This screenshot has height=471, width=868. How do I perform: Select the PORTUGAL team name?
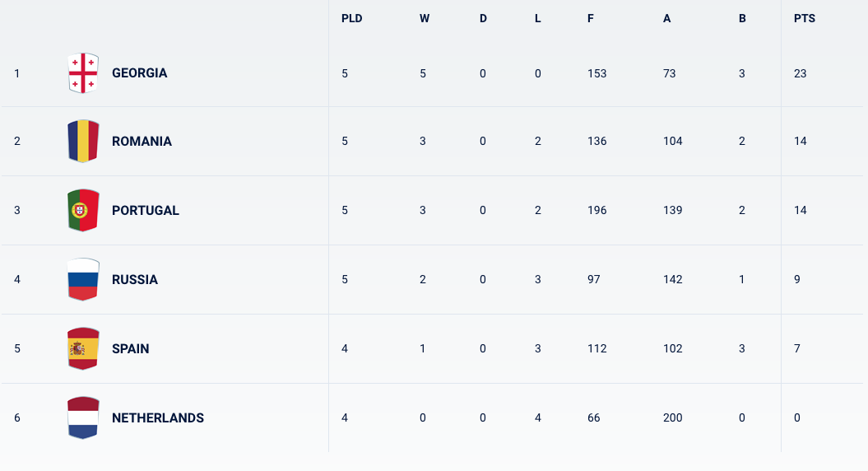146,211
